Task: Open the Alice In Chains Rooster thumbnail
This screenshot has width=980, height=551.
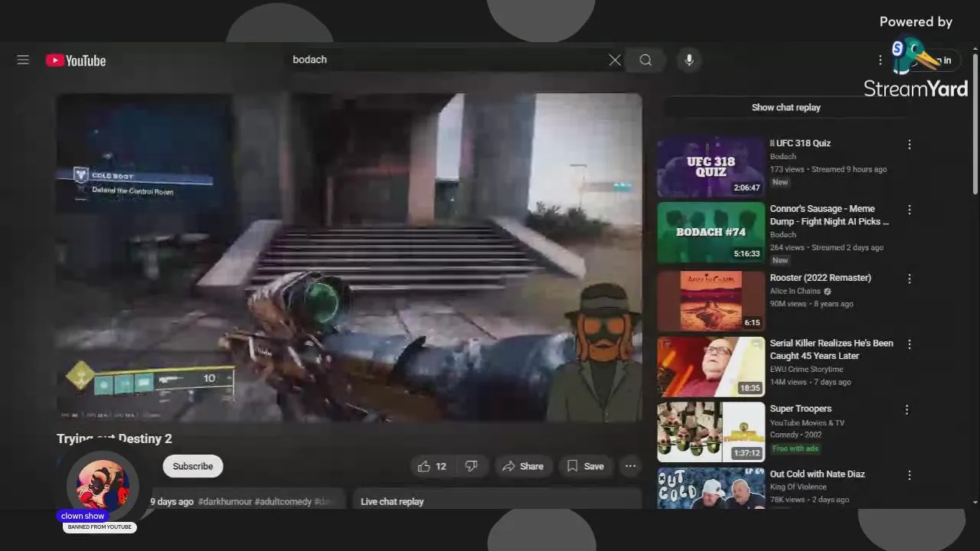Action: click(x=710, y=301)
